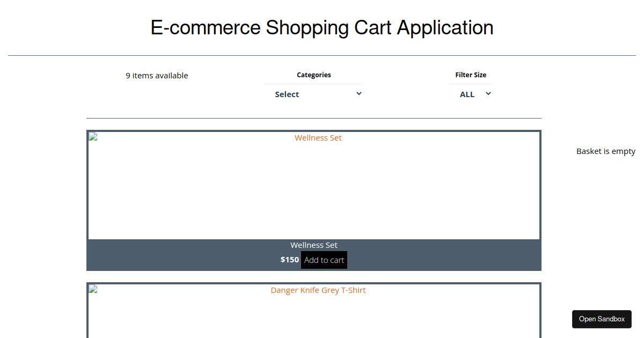Click the "Basket is empty" message
This screenshot has height=338, width=644.
click(605, 151)
